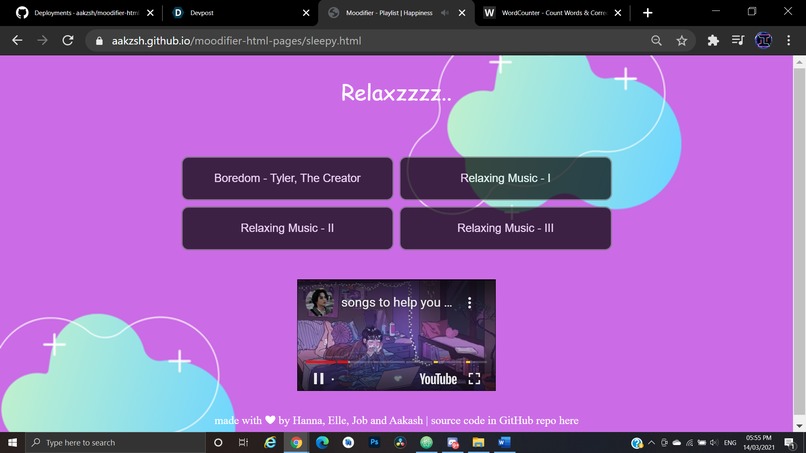Open the Windows Start menu

point(12,442)
